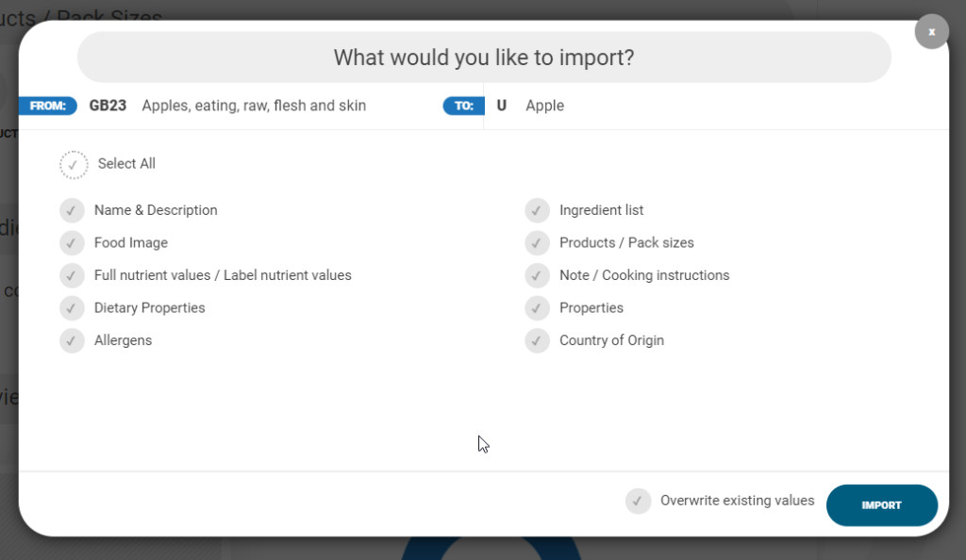This screenshot has height=560, width=966.
Task: Select the Allergens checkbox
Action: [73, 340]
